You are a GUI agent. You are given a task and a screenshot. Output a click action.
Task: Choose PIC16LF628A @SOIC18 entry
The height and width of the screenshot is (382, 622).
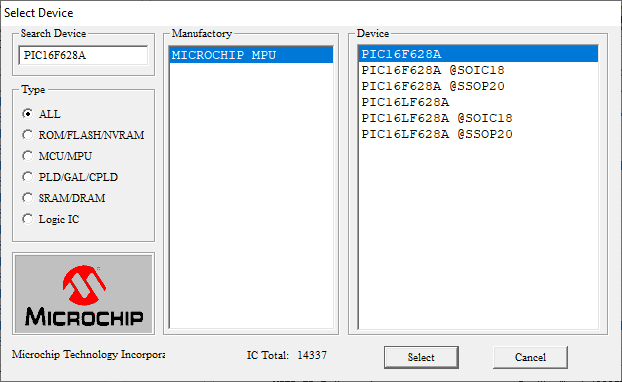coord(478,118)
